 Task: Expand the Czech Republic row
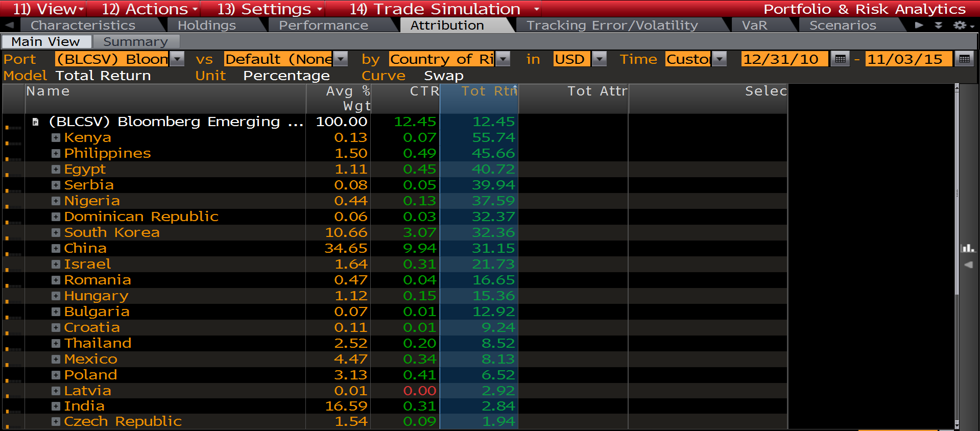pyautogui.click(x=56, y=422)
